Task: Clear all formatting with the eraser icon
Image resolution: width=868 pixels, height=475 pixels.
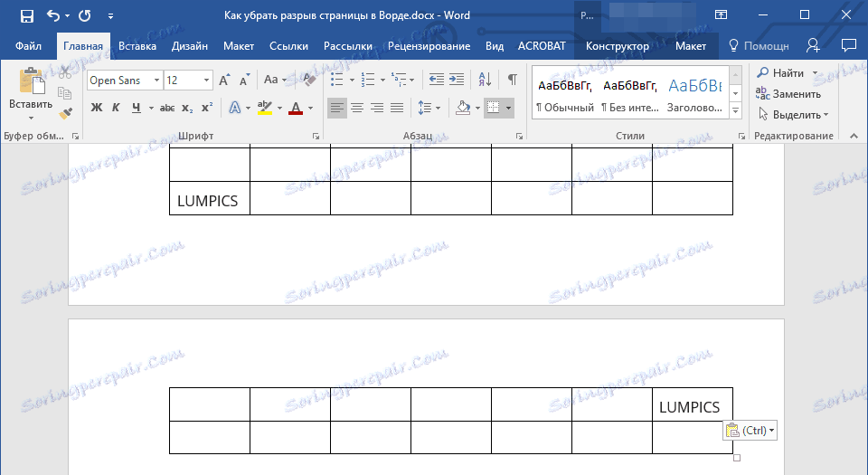Action: [x=309, y=80]
